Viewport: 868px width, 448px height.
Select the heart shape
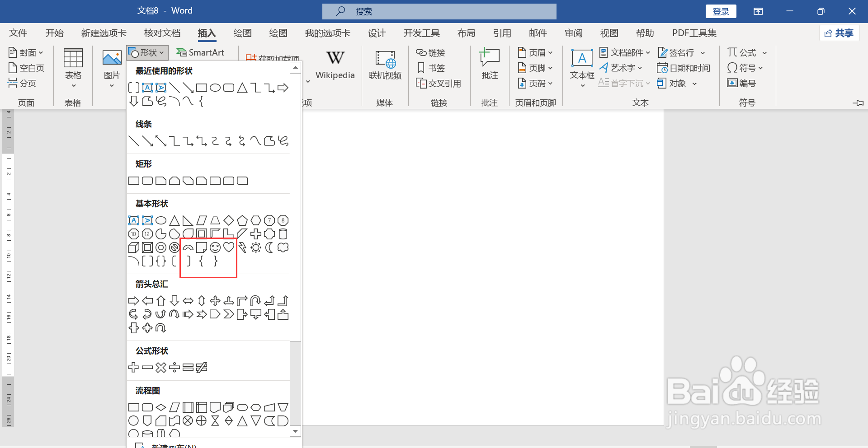click(x=229, y=247)
